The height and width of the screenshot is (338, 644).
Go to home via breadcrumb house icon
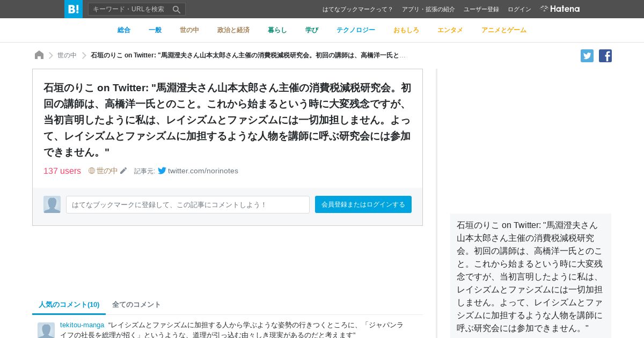pos(39,55)
